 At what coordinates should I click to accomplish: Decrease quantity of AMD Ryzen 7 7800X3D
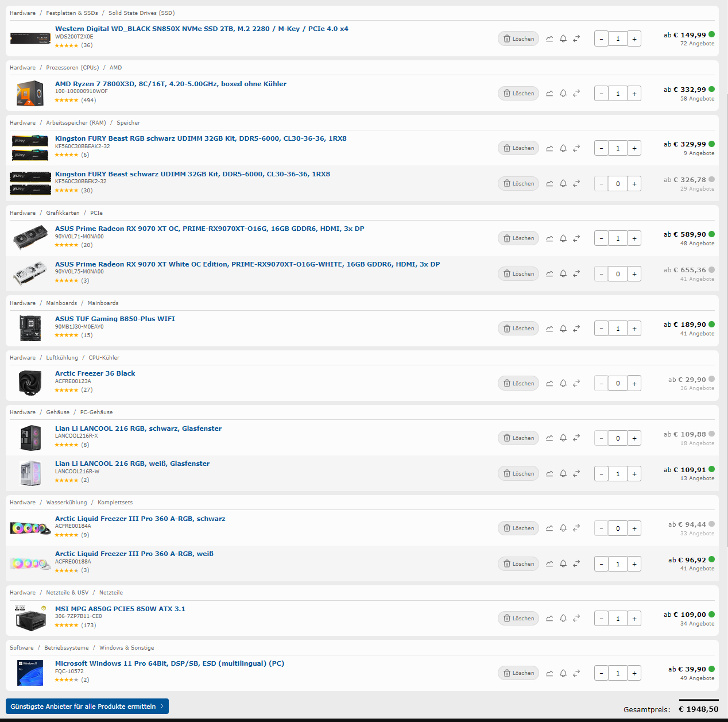tap(601, 94)
